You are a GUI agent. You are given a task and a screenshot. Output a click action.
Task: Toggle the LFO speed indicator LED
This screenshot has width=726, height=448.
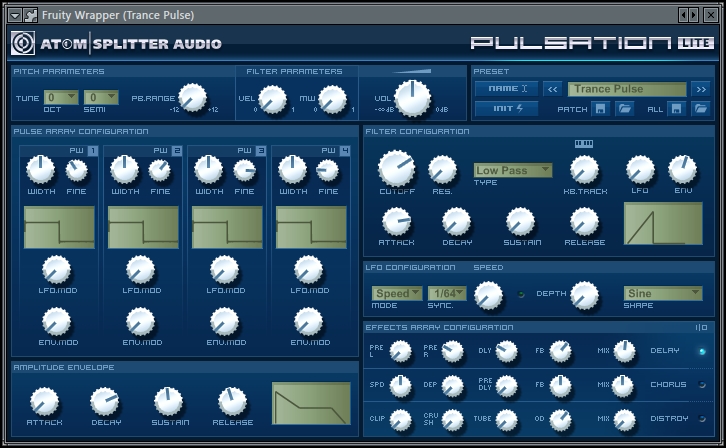(521, 294)
